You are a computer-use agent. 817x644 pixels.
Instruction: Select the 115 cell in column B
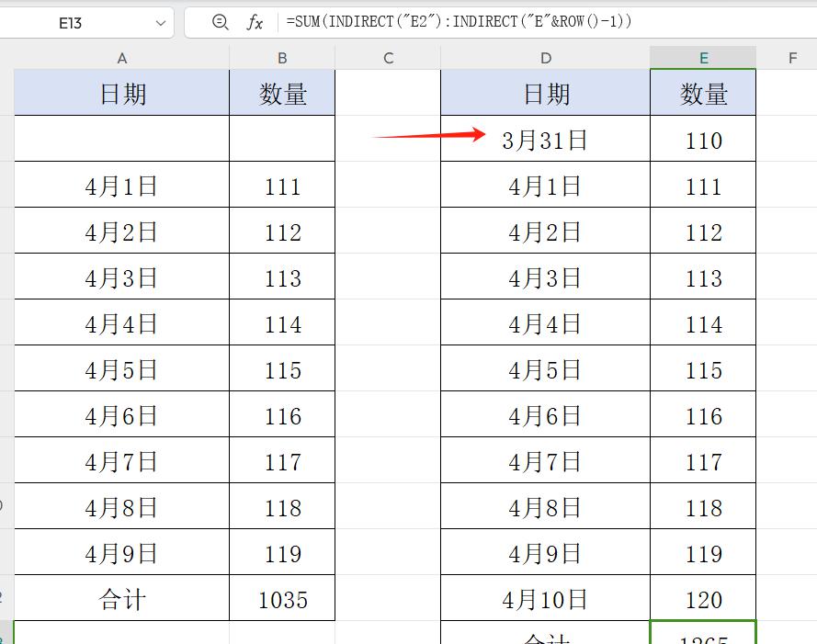click(282, 367)
